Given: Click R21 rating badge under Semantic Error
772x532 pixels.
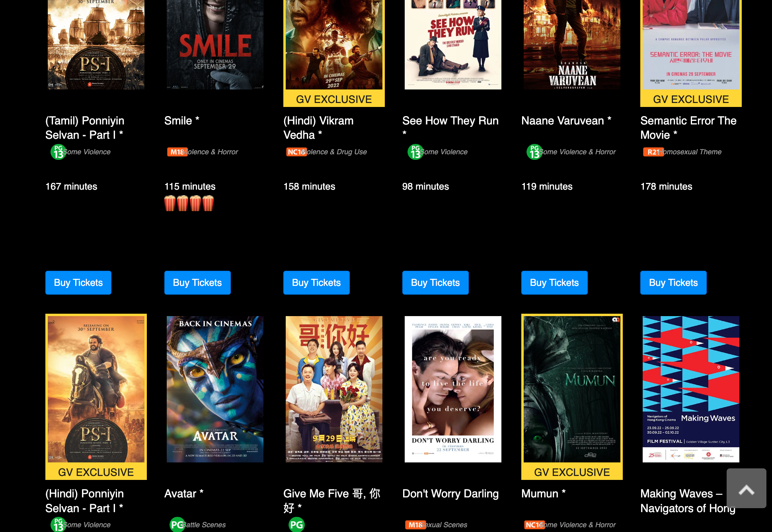Looking at the screenshot, I should pyautogui.click(x=653, y=152).
